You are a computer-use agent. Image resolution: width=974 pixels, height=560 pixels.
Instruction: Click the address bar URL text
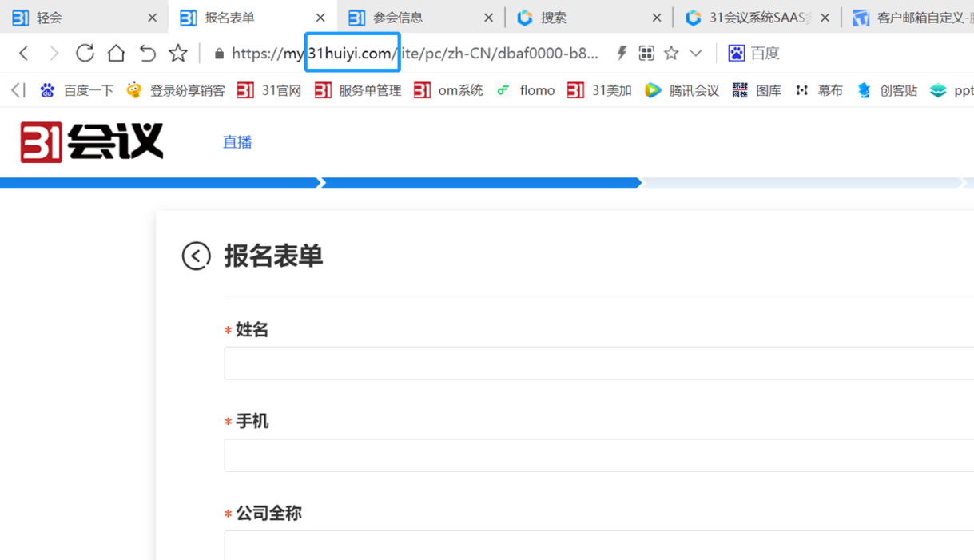[x=415, y=54]
